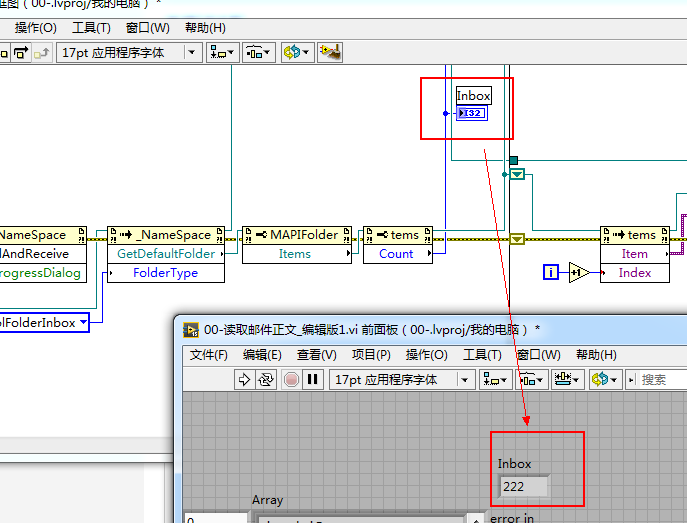
Task: Click teal loop tunnel square
Action: point(513,160)
